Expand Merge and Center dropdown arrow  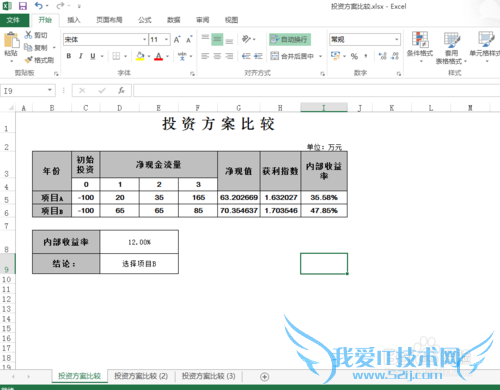(x=320, y=56)
